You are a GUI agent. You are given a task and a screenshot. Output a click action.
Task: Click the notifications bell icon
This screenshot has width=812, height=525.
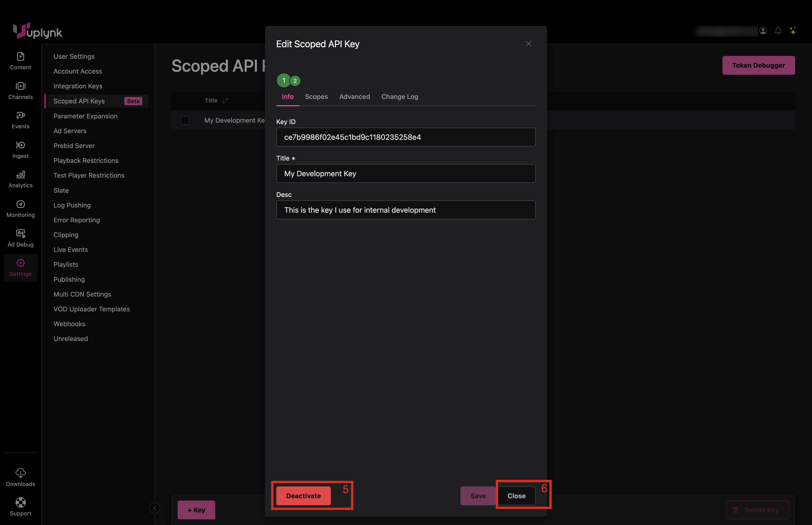tap(778, 31)
